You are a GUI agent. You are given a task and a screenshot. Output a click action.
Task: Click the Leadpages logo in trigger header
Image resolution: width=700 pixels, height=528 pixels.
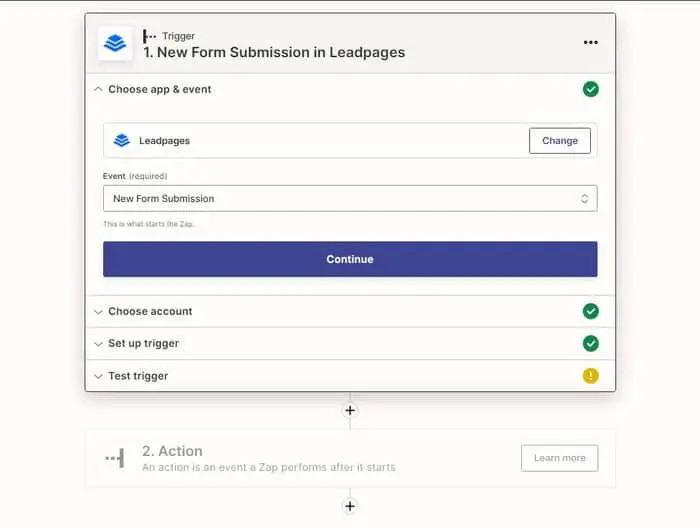click(x=115, y=43)
